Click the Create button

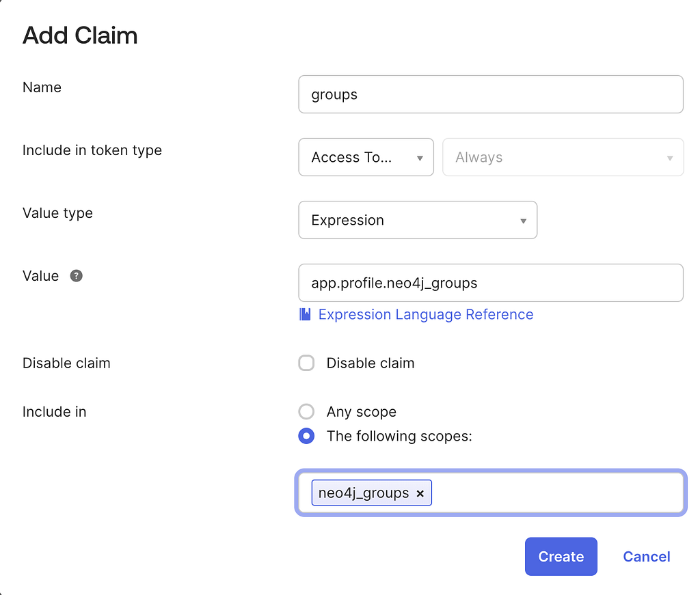click(561, 557)
